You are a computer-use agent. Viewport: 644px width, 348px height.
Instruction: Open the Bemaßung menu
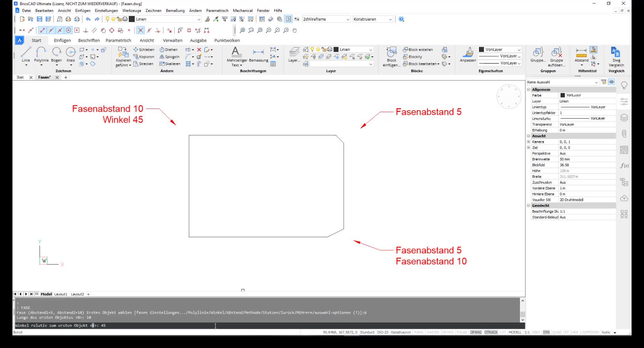[x=175, y=10]
